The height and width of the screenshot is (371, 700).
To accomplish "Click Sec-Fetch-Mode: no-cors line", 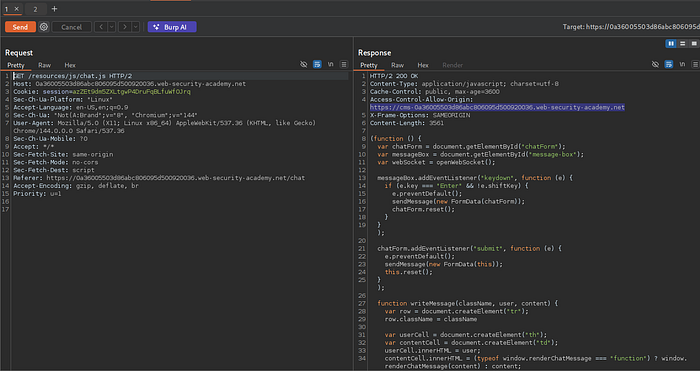I will click(x=56, y=162).
